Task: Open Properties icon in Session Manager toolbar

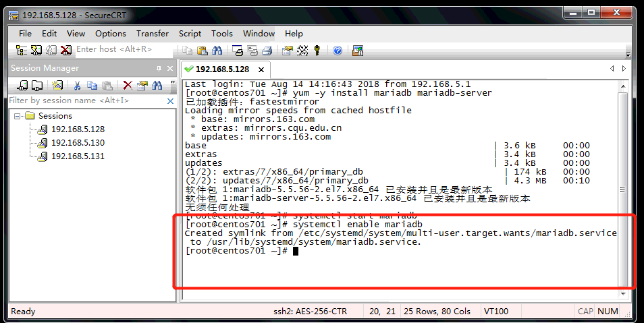Action: point(142,85)
